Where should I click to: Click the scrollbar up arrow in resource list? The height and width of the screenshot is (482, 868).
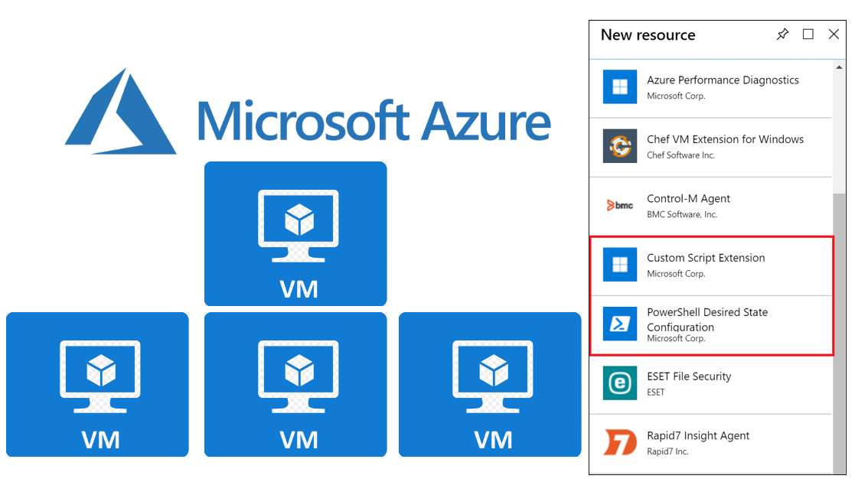[x=840, y=67]
